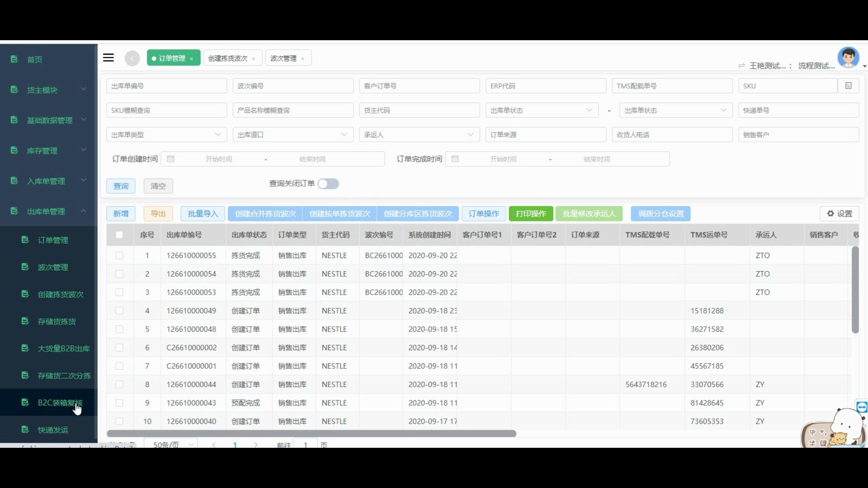Open B2C装箱复核 in the sidebar
868x488 pixels.
(x=49, y=403)
